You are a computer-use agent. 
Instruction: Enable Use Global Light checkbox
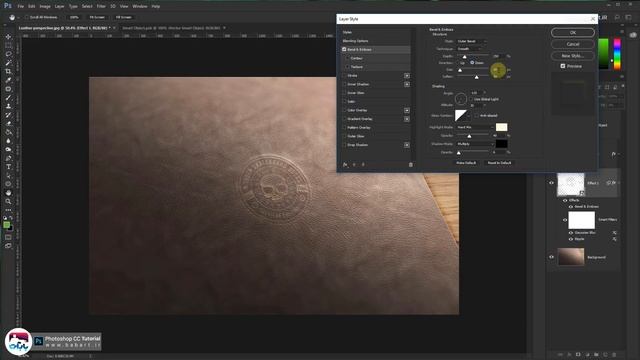pyautogui.click(x=471, y=99)
